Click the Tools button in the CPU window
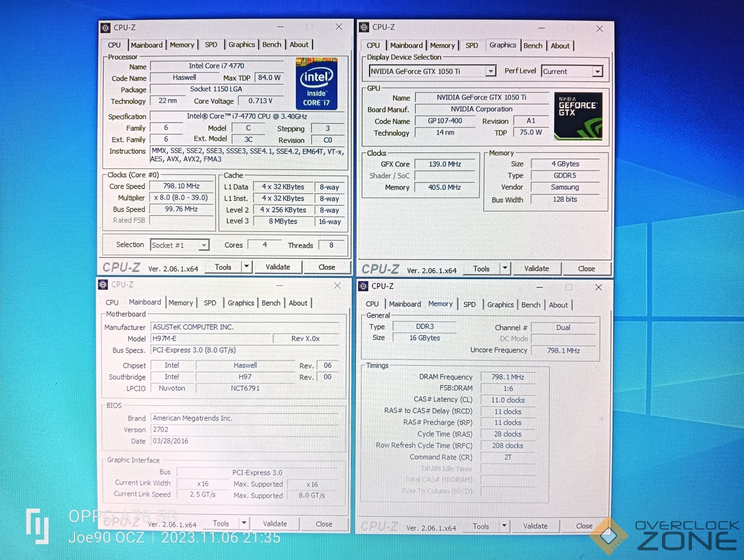The height and width of the screenshot is (560, 744). click(223, 266)
